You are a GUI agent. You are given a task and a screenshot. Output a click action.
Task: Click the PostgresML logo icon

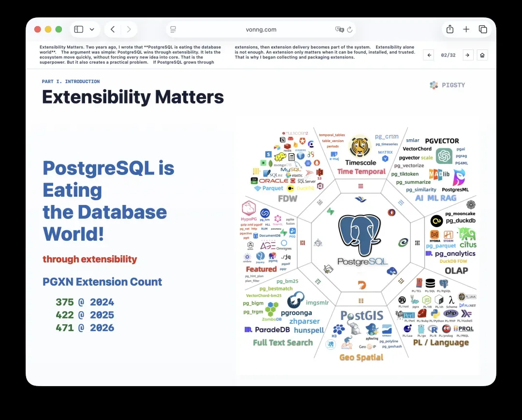459,177
